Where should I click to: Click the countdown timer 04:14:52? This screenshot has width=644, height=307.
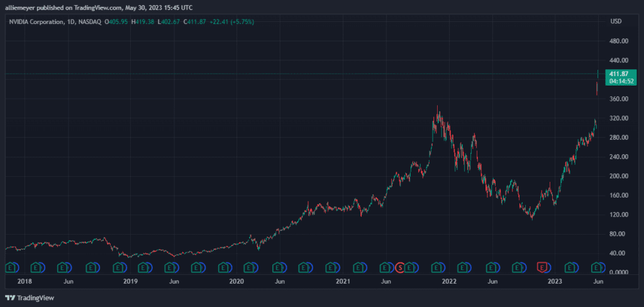pos(620,81)
